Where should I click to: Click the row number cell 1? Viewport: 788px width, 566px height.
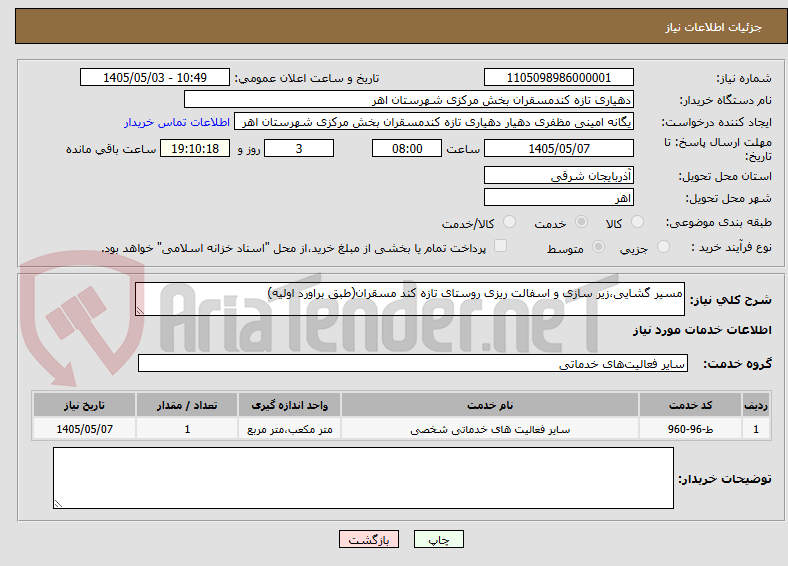pos(756,429)
